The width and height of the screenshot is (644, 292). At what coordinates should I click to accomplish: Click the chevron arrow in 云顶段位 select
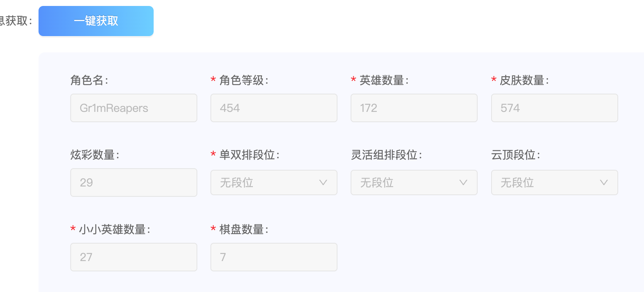pyautogui.click(x=604, y=182)
